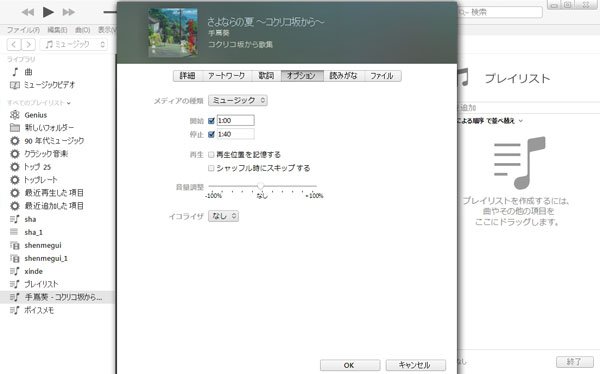The height and width of the screenshot is (374, 600).
Task: Open the メディアの種類 dropdown
Action: pos(238,100)
